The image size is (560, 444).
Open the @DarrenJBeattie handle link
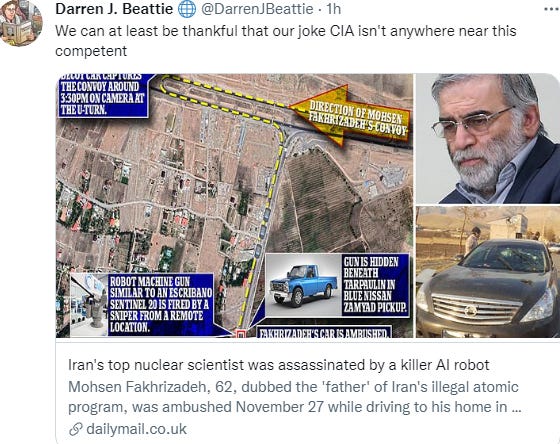click(x=257, y=9)
